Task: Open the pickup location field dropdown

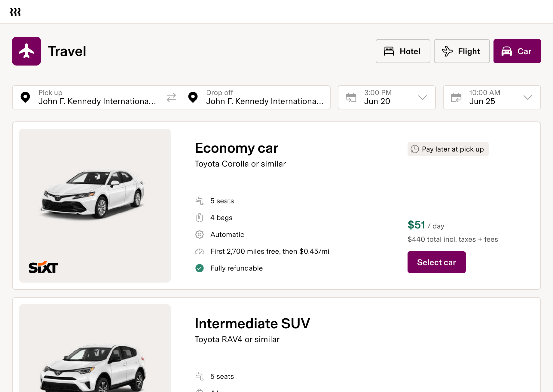Action: click(x=90, y=97)
